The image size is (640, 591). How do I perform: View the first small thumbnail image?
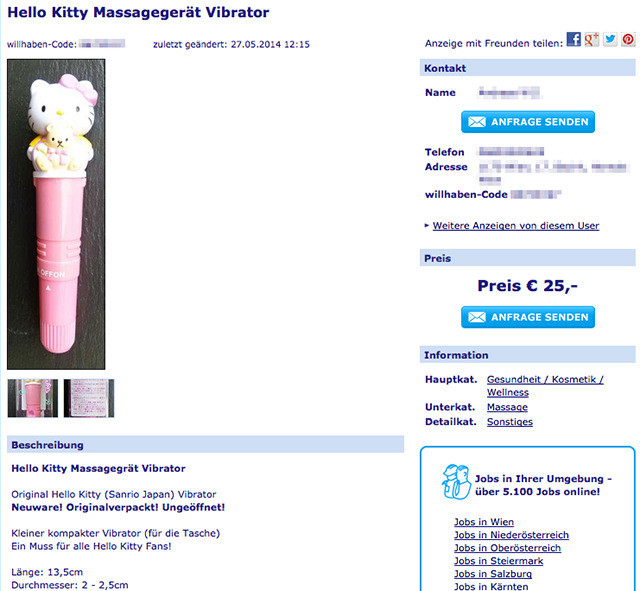[x=33, y=398]
